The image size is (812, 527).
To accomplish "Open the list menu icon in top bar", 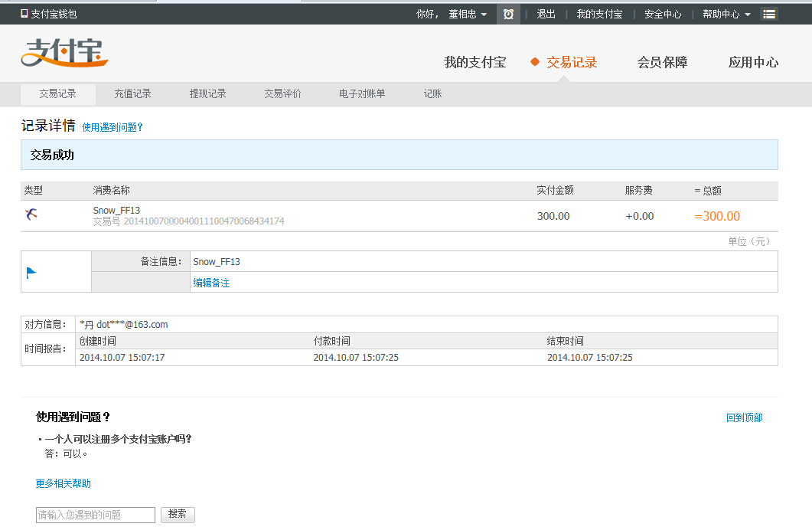I will tap(769, 14).
